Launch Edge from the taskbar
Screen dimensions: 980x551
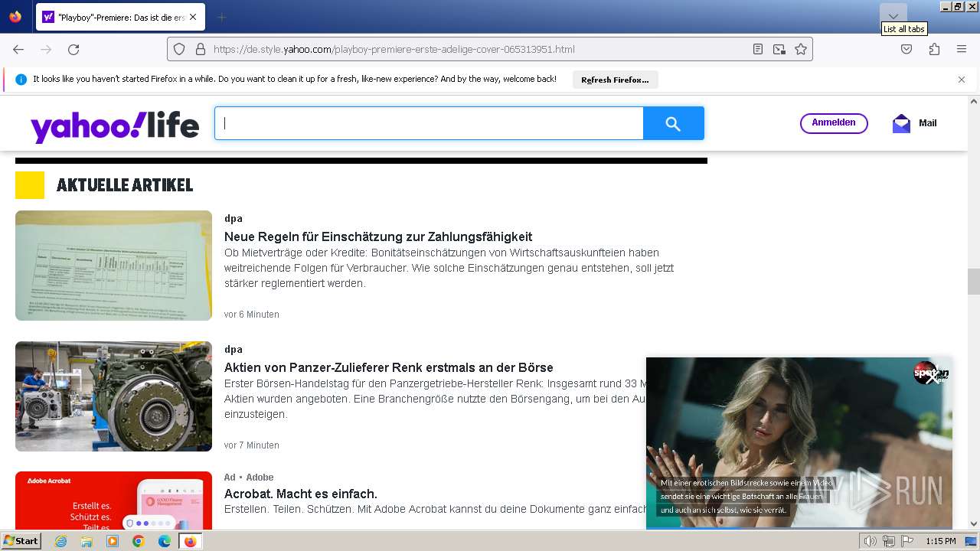point(165,541)
